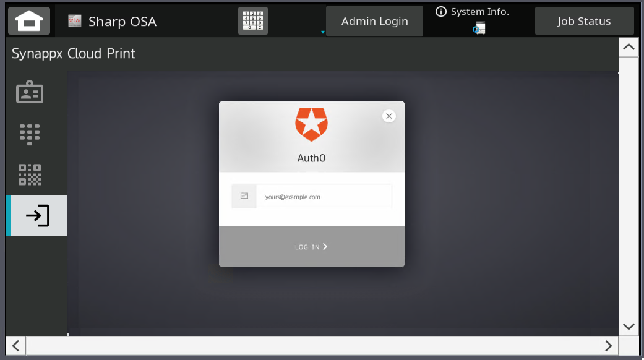Click the Admin Login button

click(374, 20)
